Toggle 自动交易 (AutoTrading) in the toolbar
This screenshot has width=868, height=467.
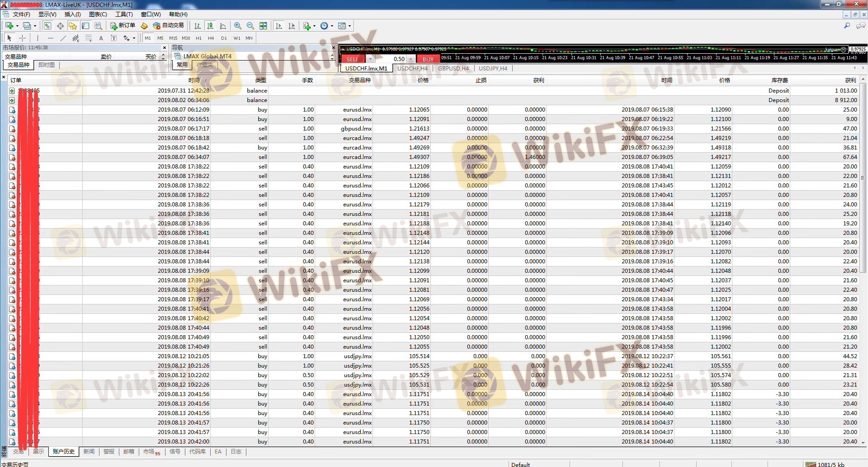pos(169,26)
